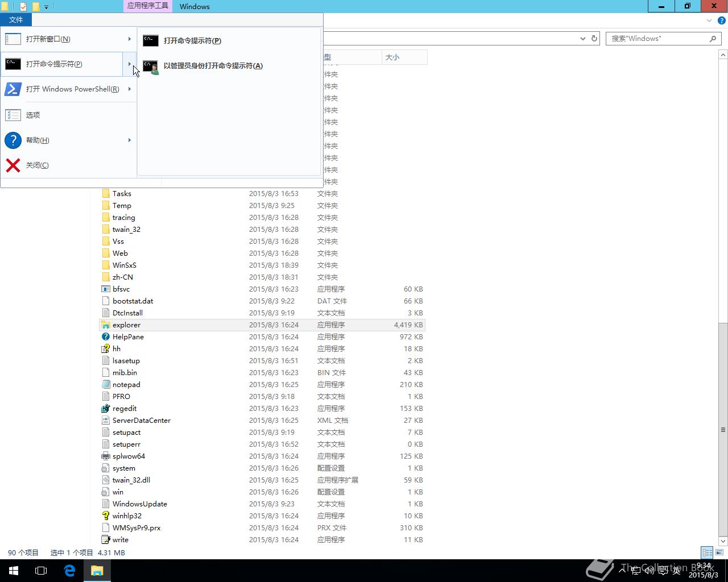Click the Properties quick access icon
The height and width of the screenshot is (582, 728).
[23, 7]
